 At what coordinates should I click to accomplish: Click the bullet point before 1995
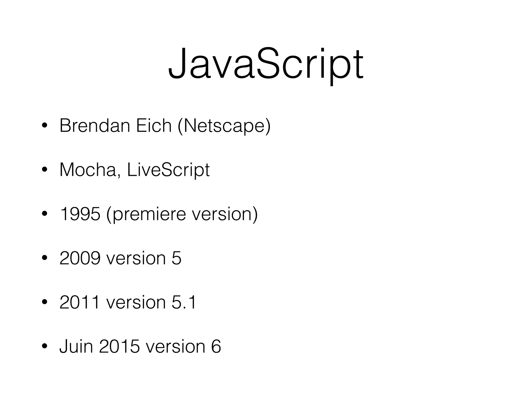pyautogui.click(x=44, y=215)
